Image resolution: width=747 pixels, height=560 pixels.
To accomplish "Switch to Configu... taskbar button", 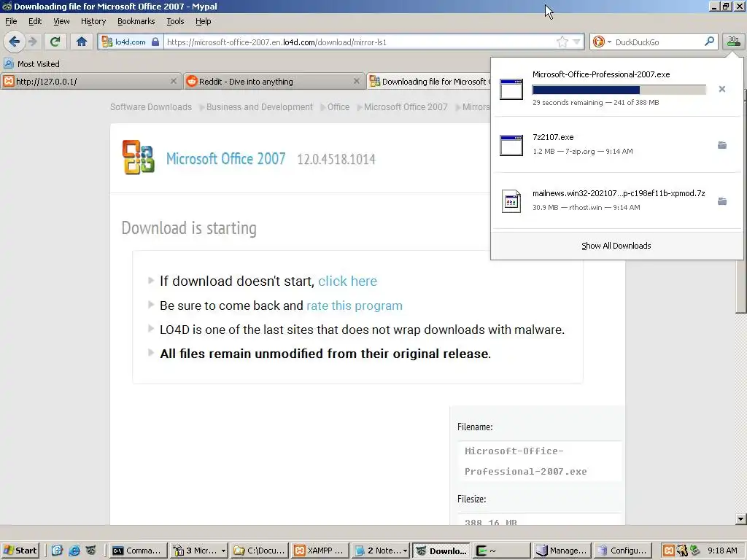I will click(x=623, y=551).
